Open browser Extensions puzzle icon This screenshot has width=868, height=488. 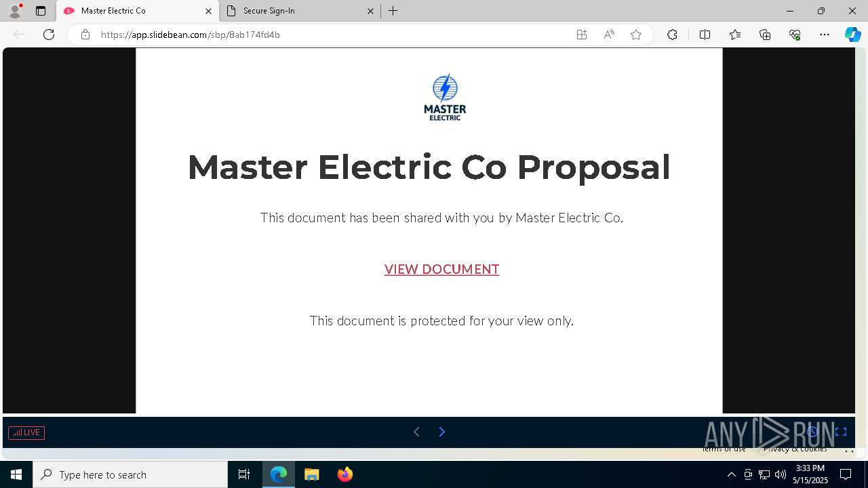click(672, 35)
